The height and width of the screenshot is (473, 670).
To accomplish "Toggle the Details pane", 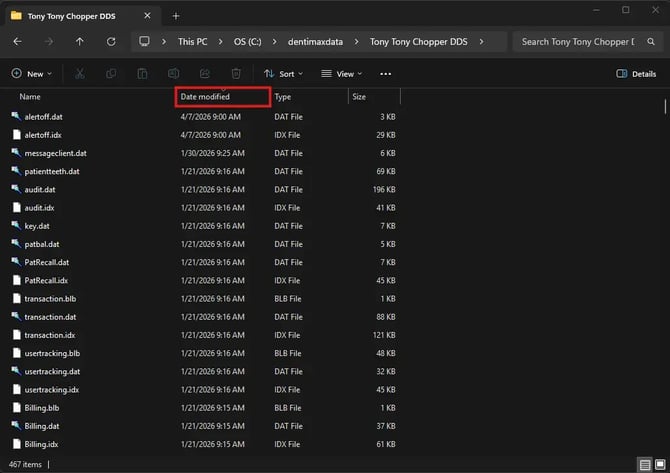I will click(x=636, y=74).
